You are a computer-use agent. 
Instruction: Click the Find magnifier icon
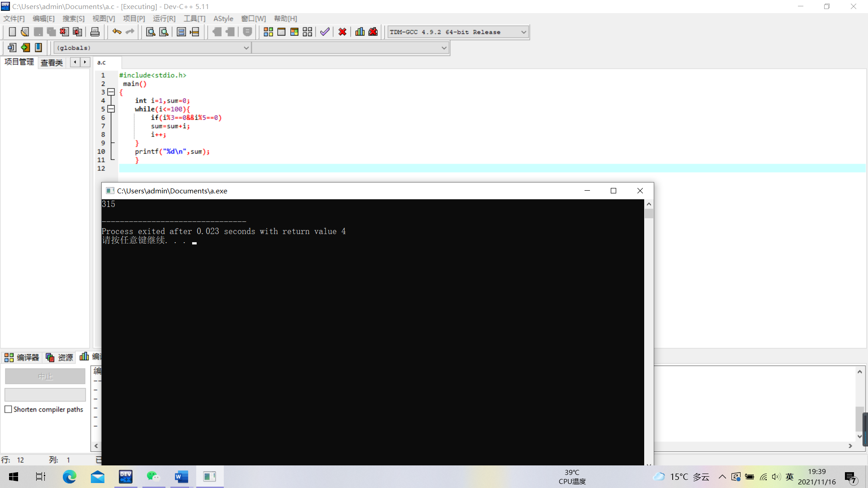click(151, 32)
